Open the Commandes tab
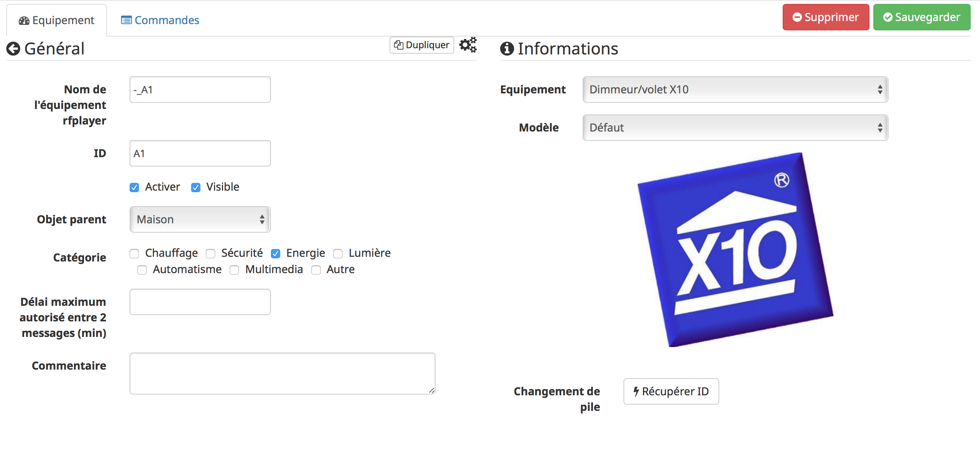Viewport: 980px width, 463px height. click(x=160, y=20)
